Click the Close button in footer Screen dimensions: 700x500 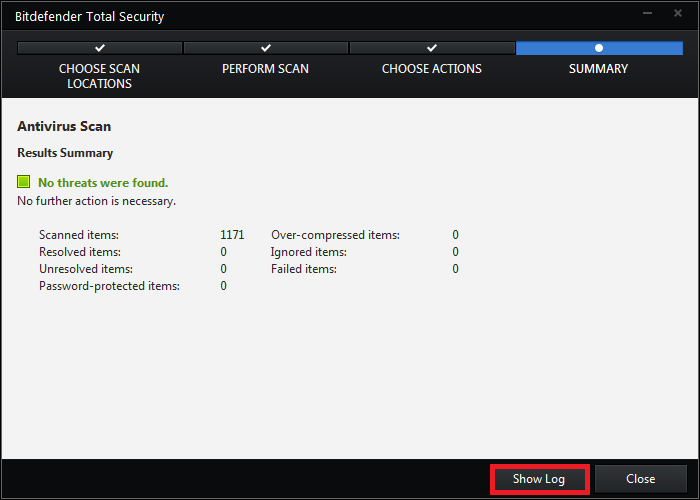coord(641,479)
